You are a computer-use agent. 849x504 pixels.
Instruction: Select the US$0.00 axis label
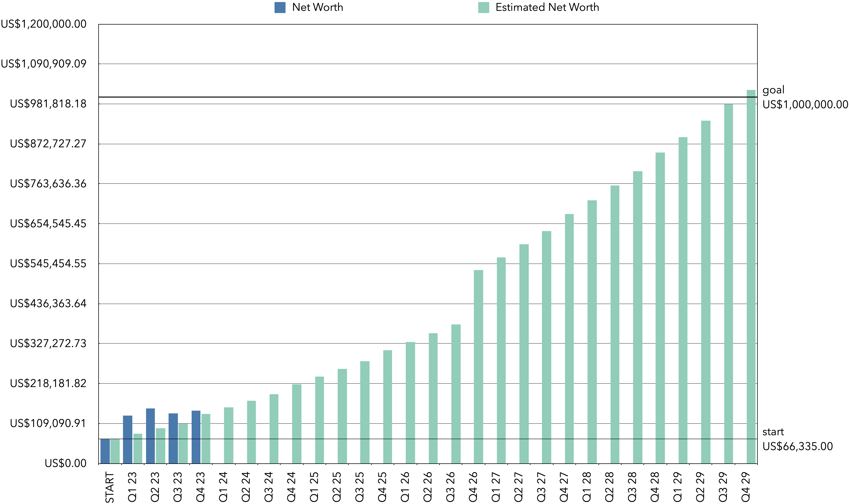65,463
